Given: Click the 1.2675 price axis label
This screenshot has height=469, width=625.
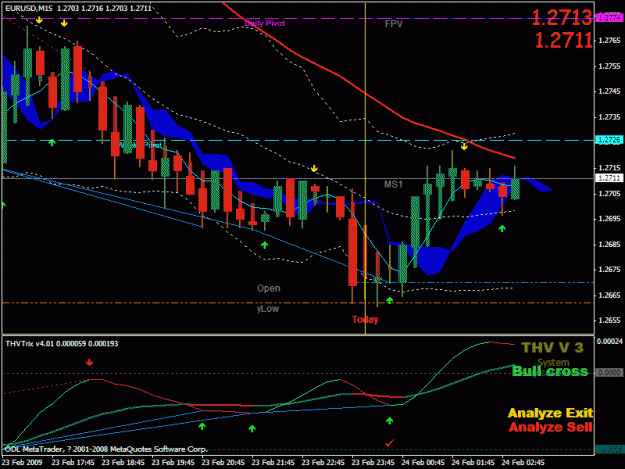Looking at the screenshot, I should (609, 270).
